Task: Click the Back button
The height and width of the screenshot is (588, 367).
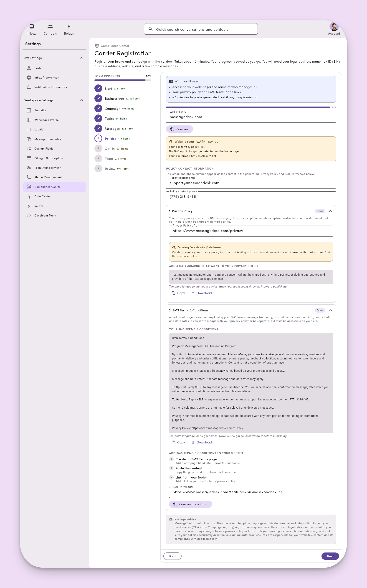Action: [172, 556]
